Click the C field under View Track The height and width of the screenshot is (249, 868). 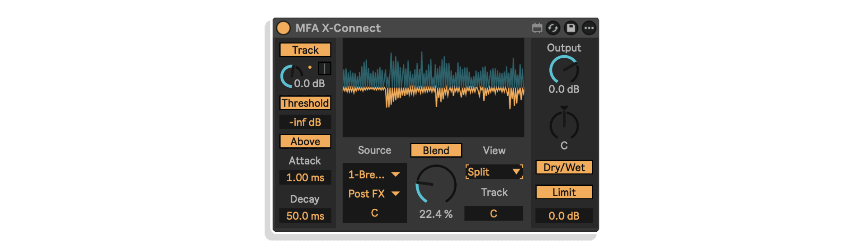click(x=494, y=213)
